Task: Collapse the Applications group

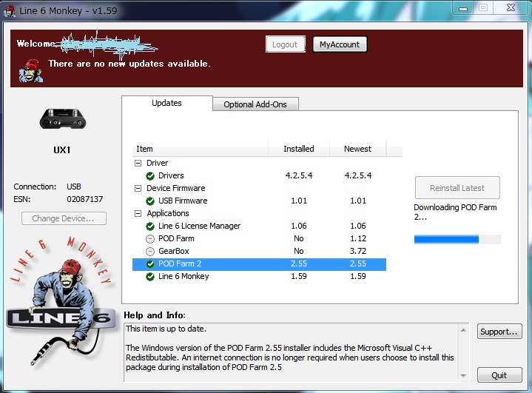Action: coord(138,213)
